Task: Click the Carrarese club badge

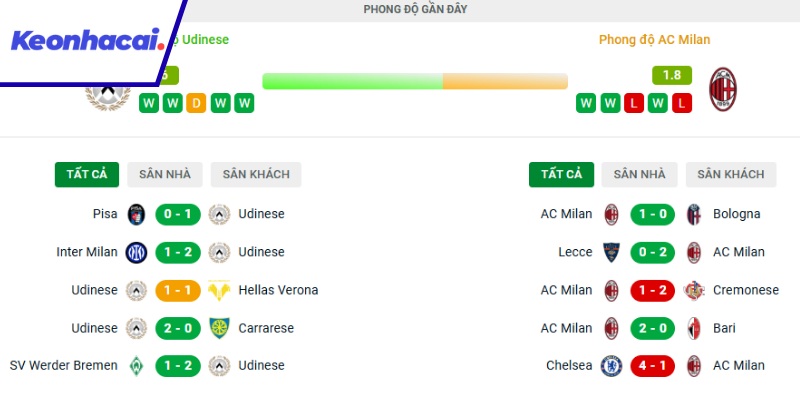Action: pos(219,328)
